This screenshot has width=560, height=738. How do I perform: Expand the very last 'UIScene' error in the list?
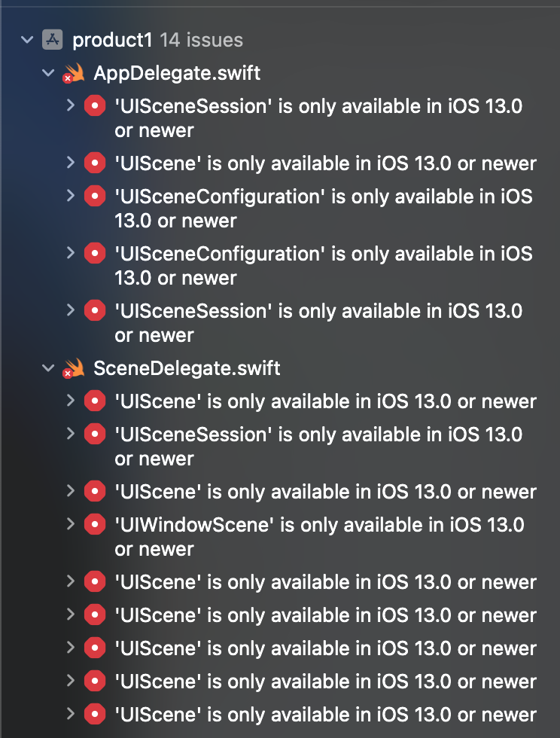tap(71, 714)
